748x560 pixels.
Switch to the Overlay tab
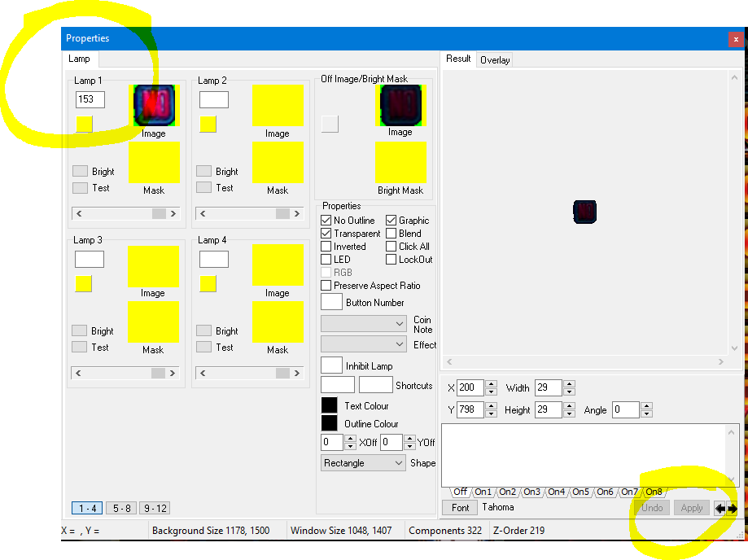[x=495, y=59]
